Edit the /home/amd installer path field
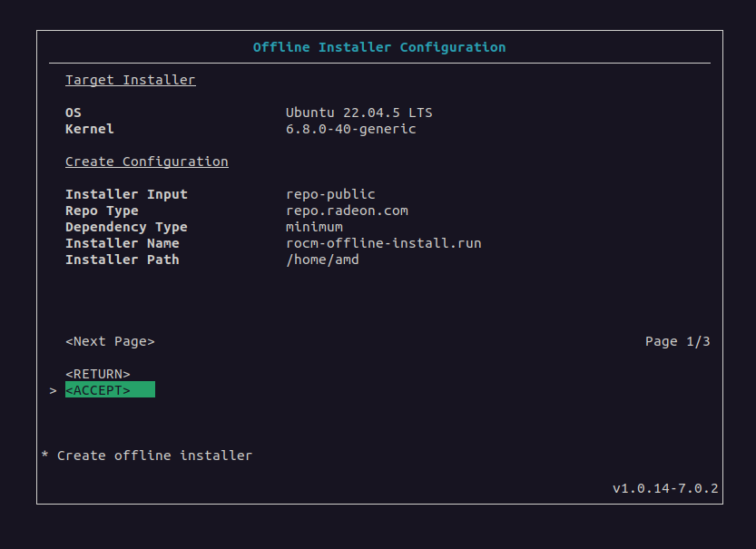 coord(322,260)
